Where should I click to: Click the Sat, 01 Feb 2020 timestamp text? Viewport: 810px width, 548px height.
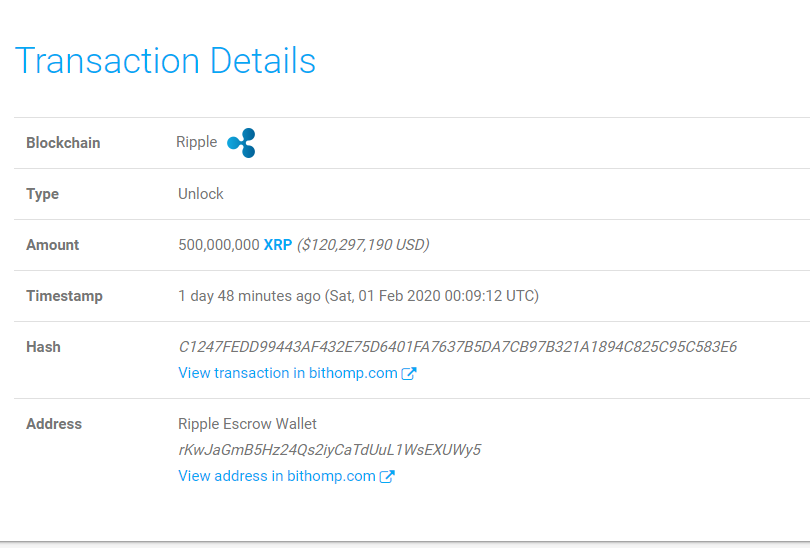(433, 296)
